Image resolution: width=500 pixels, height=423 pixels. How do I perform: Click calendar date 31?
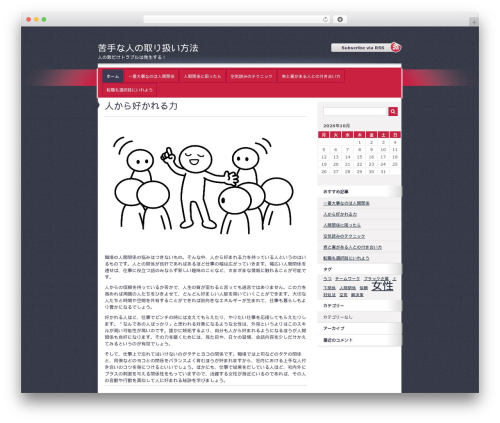[x=383, y=172]
